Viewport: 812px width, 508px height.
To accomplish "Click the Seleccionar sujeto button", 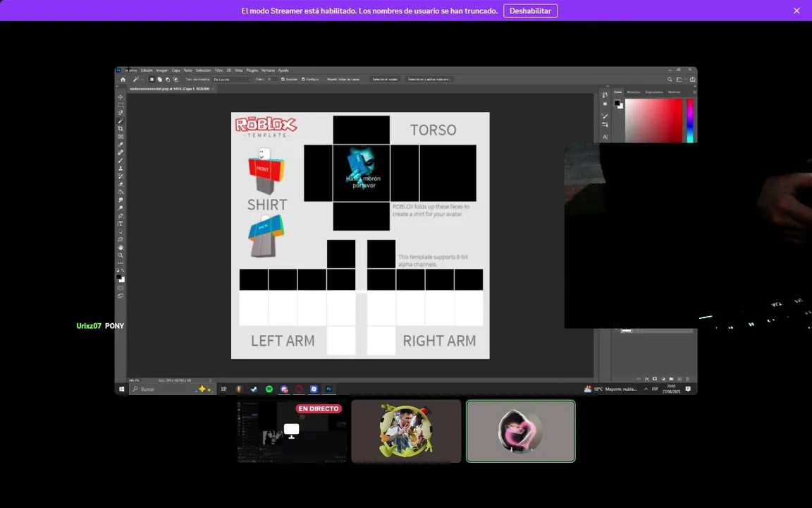I will pos(386,79).
